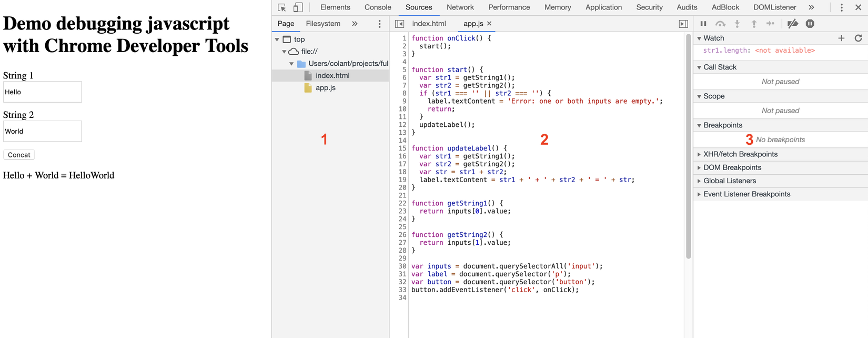Click the step out of function icon
The height and width of the screenshot is (338, 868).
click(754, 24)
